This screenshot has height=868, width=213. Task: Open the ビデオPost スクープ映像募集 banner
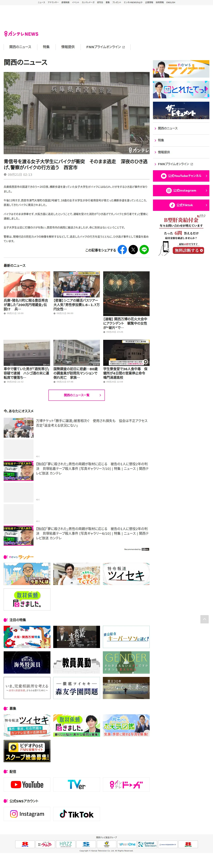click(27, 751)
